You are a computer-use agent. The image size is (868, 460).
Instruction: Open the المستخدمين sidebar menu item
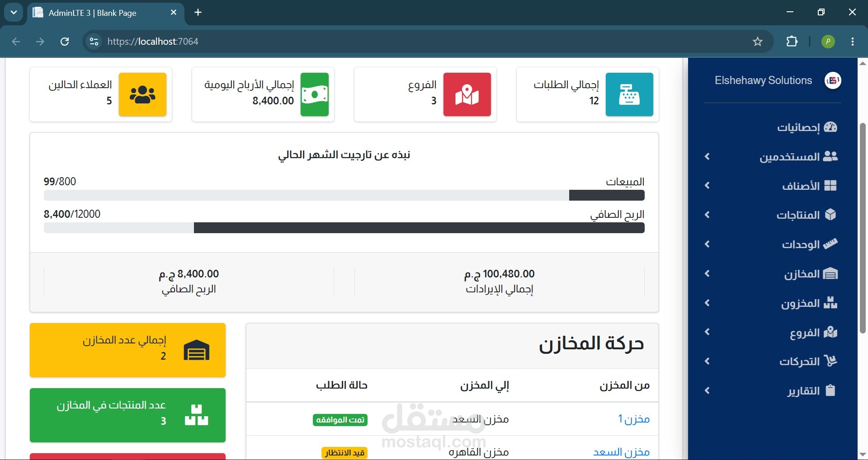click(x=773, y=156)
